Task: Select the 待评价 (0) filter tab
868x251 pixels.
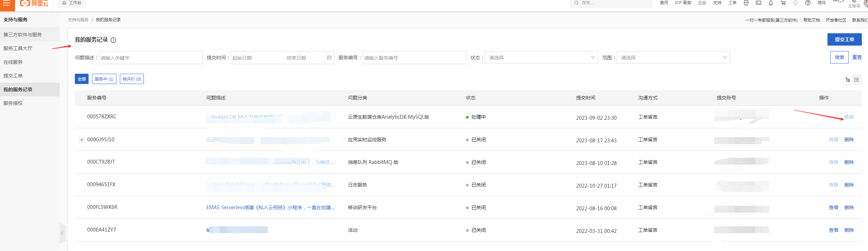Action: click(132, 79)
